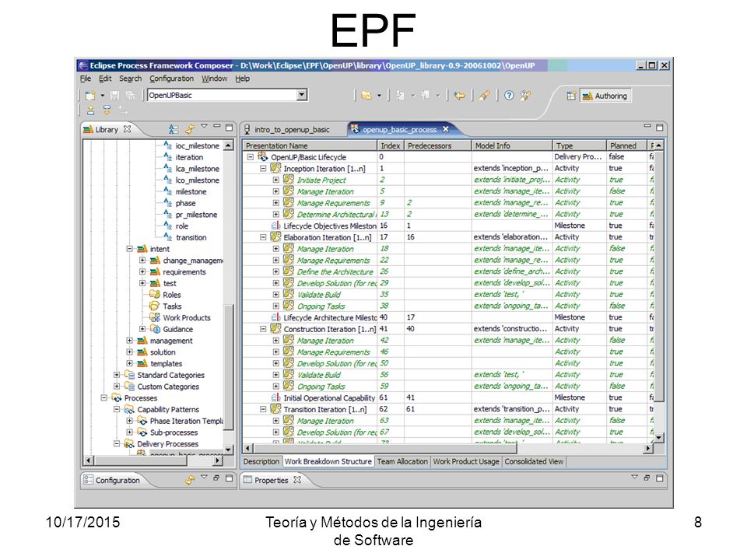Select Roles folder in Library tree
Viewport: 747px width, 560px height.
171,295
